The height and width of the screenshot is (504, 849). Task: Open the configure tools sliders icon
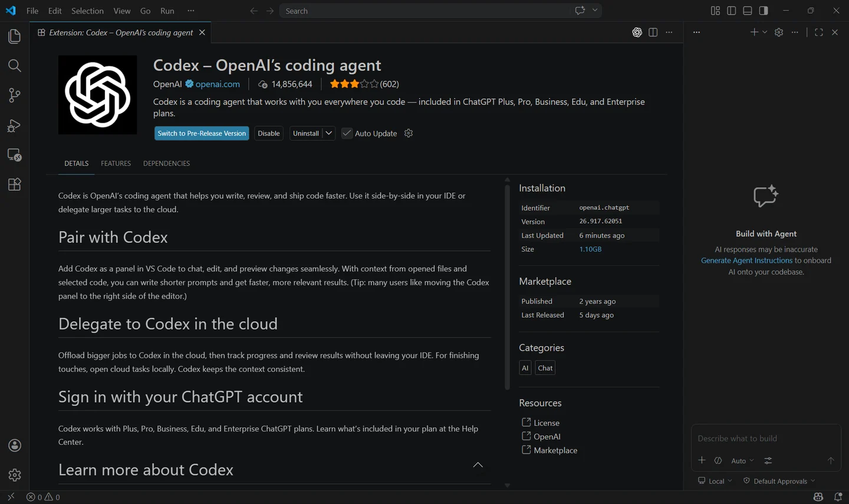pos(768,460)
